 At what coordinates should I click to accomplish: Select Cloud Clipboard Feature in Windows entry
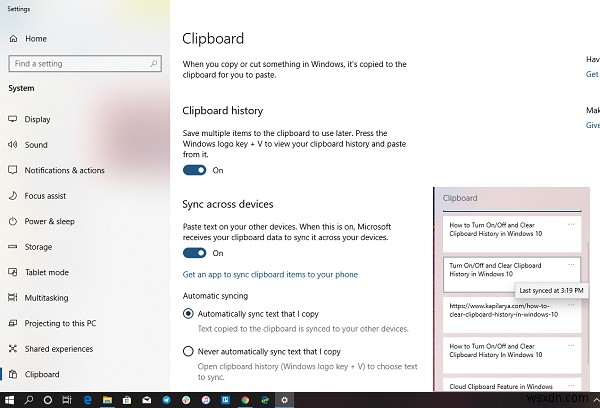click(512, 385)
